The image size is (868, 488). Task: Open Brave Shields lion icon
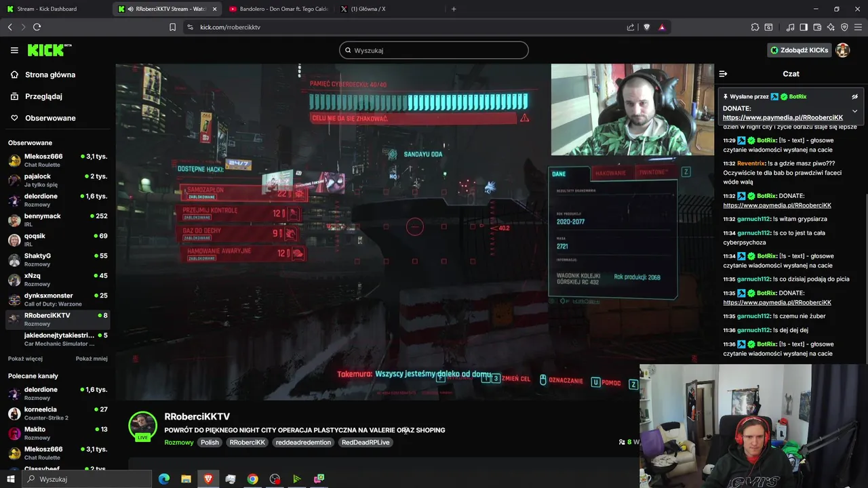[646, 27]
